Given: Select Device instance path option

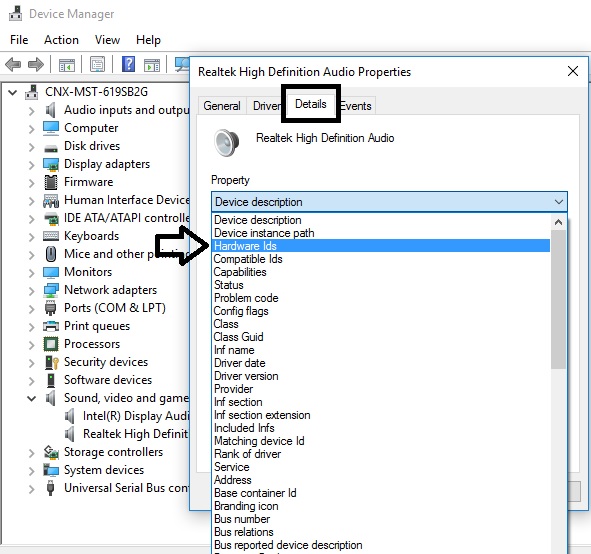Looking at the screenshot, I should coord(381,233).
